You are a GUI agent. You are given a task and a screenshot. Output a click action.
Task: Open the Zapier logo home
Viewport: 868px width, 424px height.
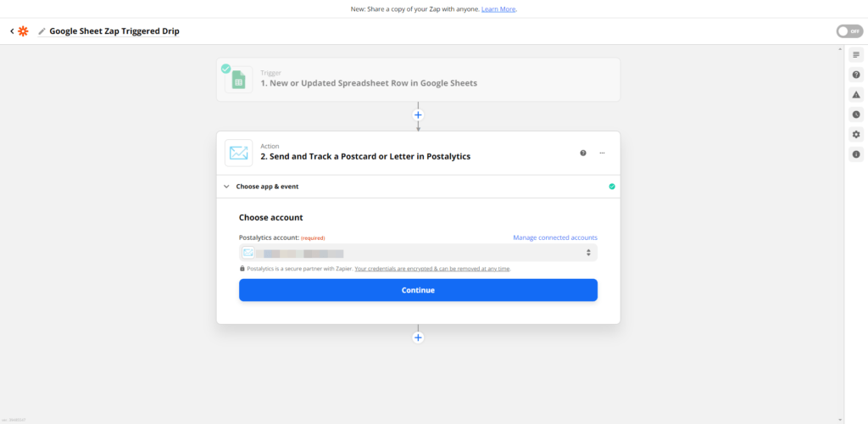(x=23, y=31)
